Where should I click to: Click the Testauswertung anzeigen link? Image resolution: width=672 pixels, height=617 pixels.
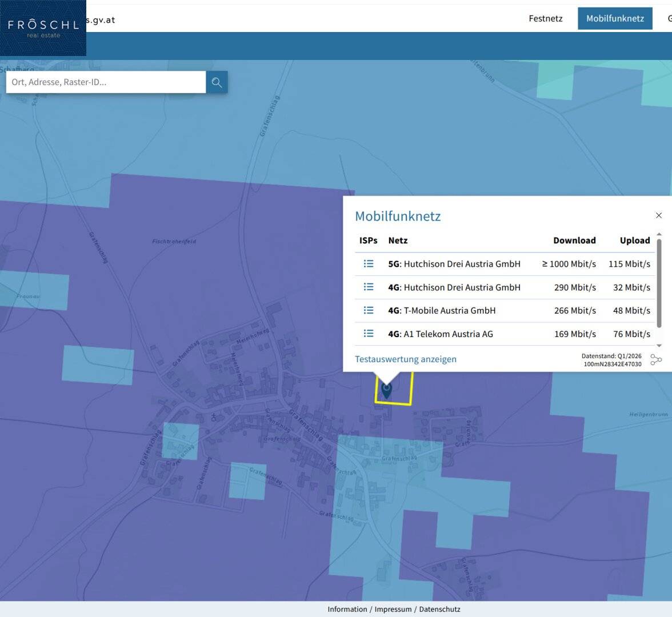(406, 359)
